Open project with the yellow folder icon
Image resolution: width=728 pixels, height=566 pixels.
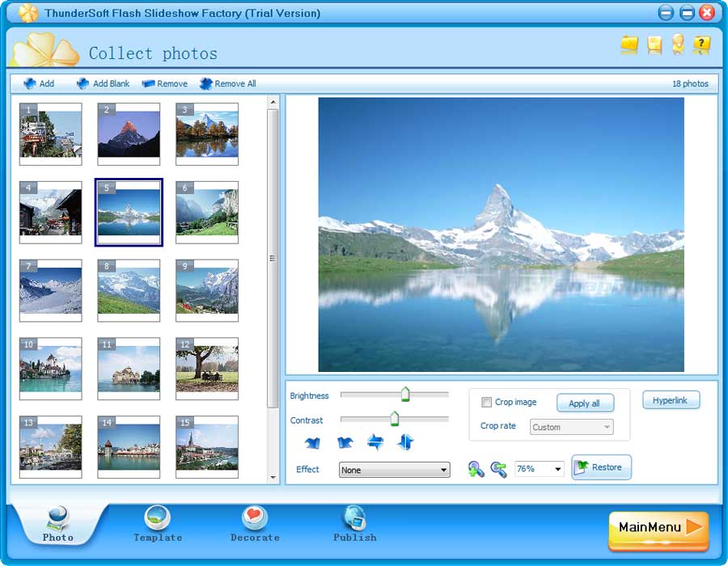(x=629, y=44)
